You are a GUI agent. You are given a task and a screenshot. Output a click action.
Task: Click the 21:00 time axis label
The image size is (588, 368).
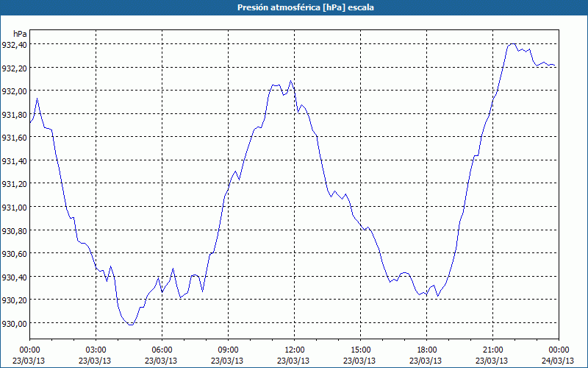492,350
